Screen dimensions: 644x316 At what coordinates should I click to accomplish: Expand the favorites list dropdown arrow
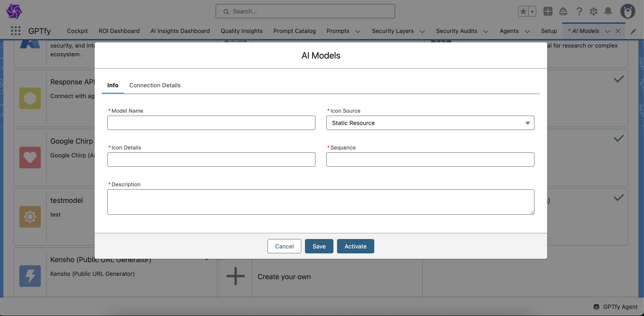pyautogui.click(x=532, y=11)
